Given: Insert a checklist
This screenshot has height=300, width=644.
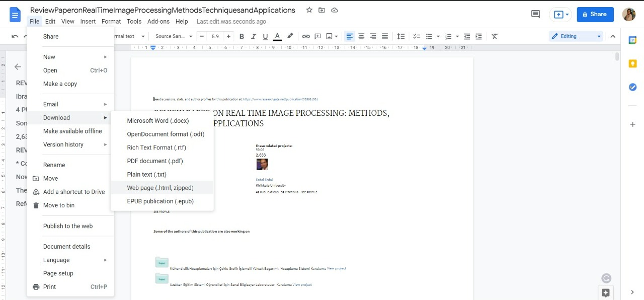Looking at the screenshot, I should (x=417, y=36).
